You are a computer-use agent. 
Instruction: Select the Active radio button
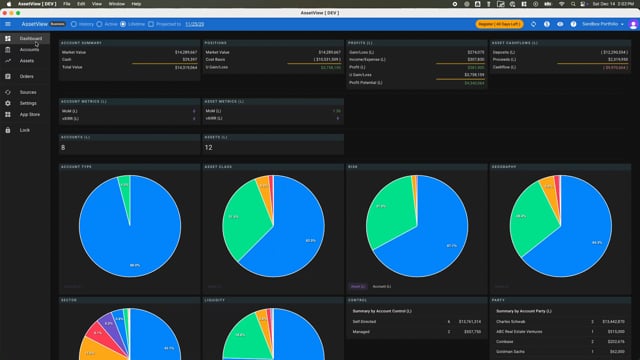(x=99, y=24)
